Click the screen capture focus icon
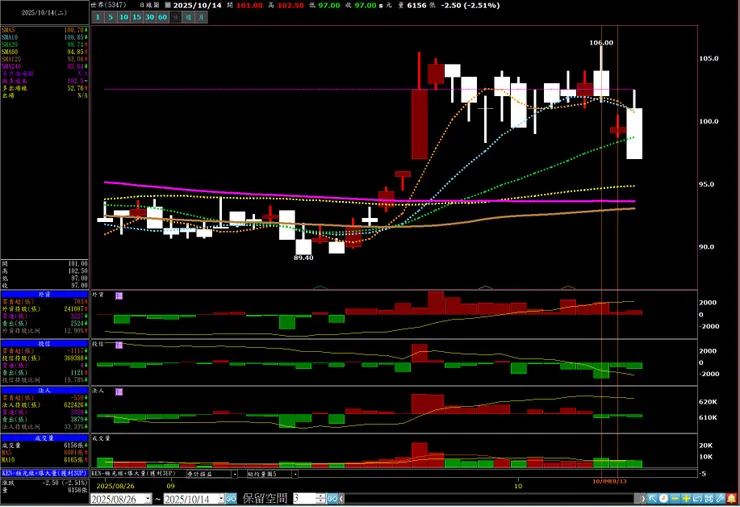Image resolution: width=740 pixels, height=507 pixels. click(709, 499)
